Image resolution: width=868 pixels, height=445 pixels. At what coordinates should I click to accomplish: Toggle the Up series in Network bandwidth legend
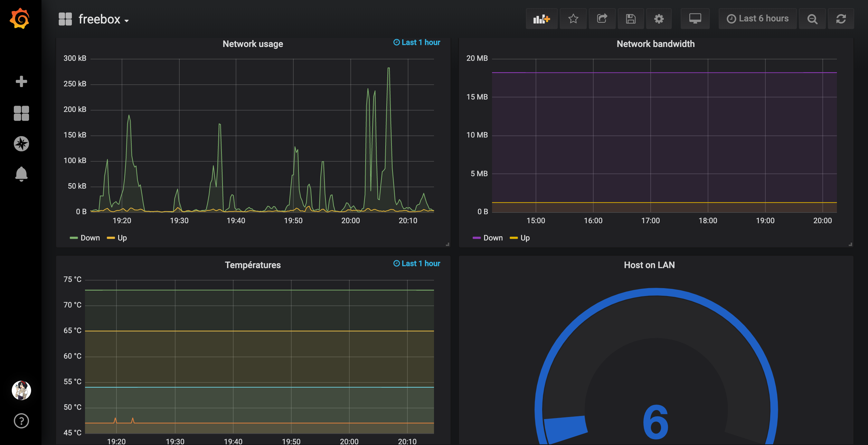[x=525, y=238]
